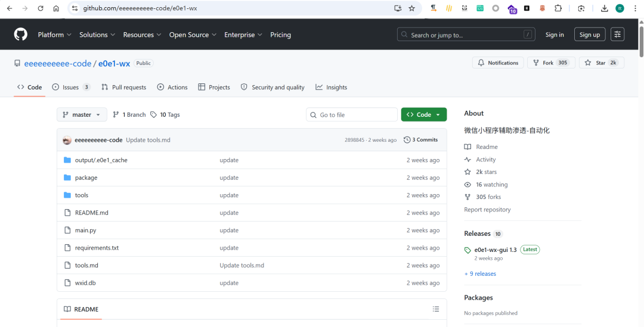Click the GitHub logo icon
Screen dimensions: 644x327
pyautogui.click(x=20, y=35)
